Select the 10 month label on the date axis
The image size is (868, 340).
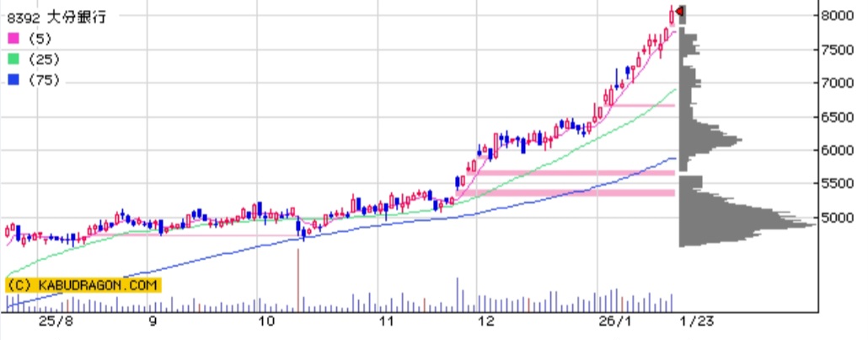[266, 322]
